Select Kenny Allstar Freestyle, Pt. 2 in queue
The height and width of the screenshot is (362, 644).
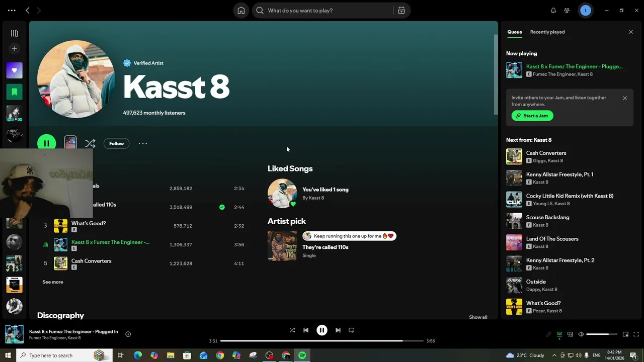point(570,264)
